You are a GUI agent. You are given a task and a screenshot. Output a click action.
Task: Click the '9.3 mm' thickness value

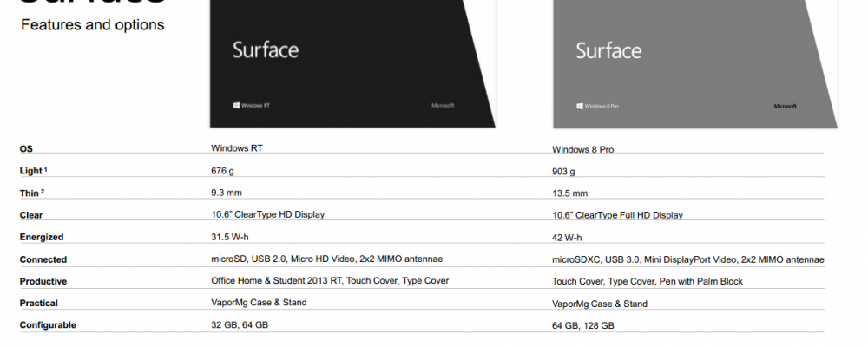227,192
